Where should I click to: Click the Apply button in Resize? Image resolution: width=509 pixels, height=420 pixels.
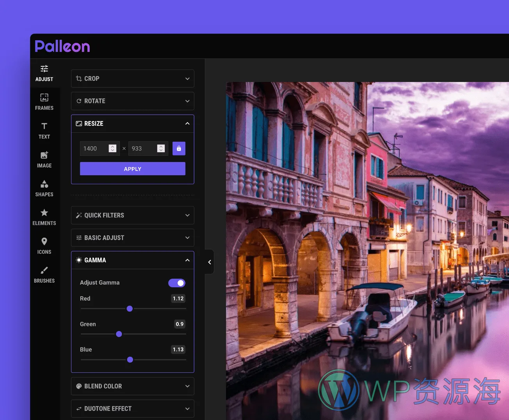[x=132, y=168]
